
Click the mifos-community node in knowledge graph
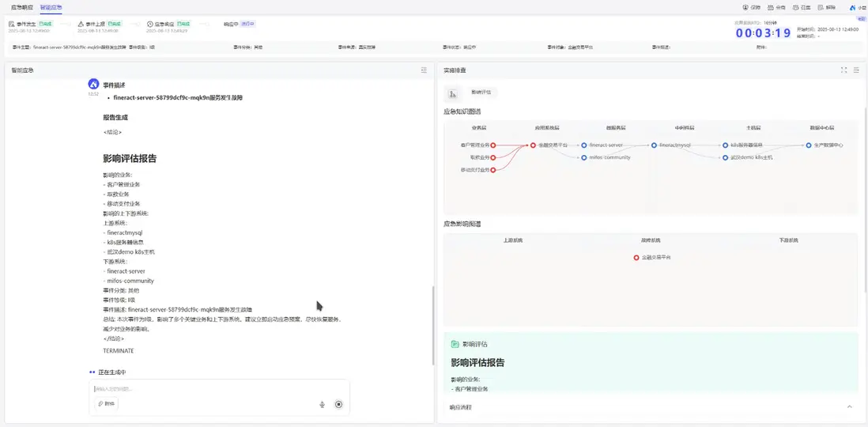coord(584,158)
